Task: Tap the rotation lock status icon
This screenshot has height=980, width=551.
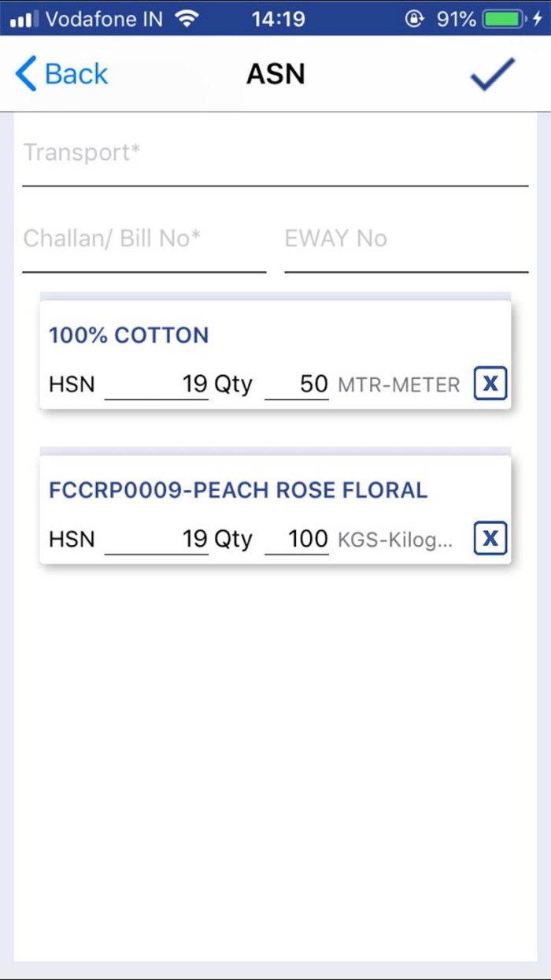Action: (414, 18)
